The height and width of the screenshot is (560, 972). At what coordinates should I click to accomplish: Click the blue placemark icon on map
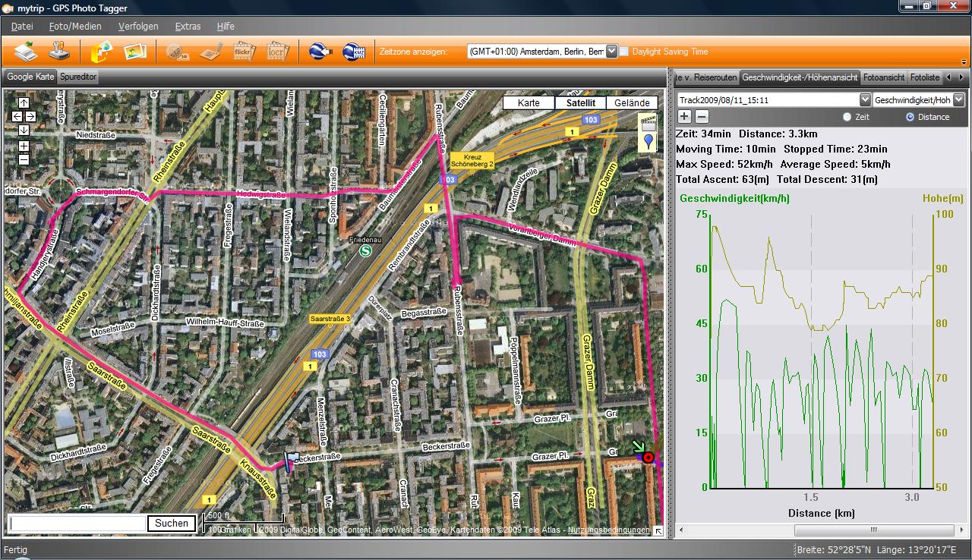(x=649, y=140)
